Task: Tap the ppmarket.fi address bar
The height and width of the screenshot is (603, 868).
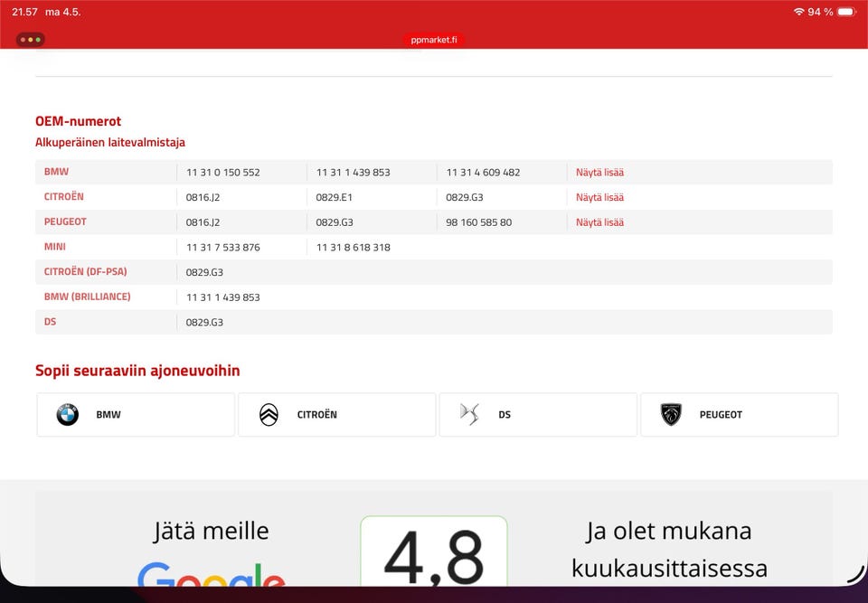Action: coord(434,40)
